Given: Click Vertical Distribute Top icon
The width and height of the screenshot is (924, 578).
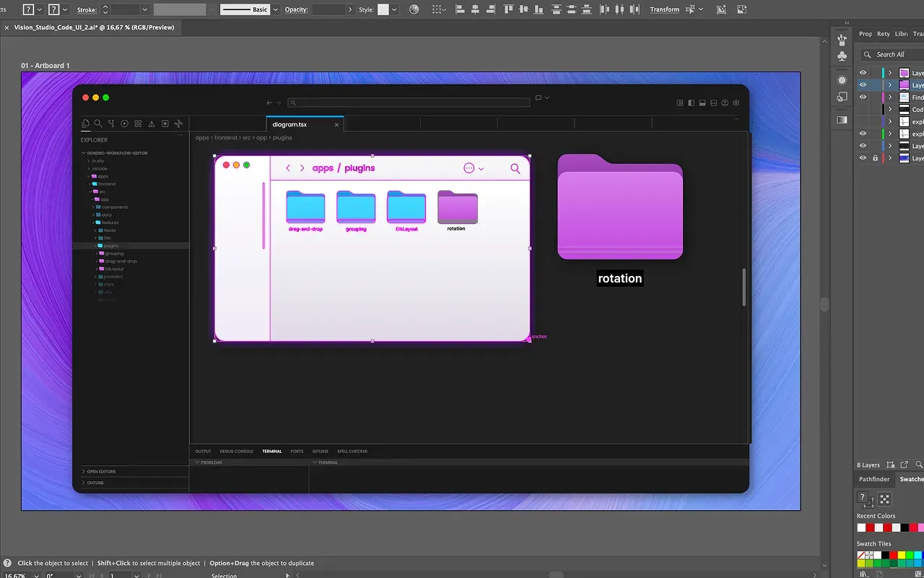Looking at the screenshot, I should pyautogui.click(x=557, y=9).
